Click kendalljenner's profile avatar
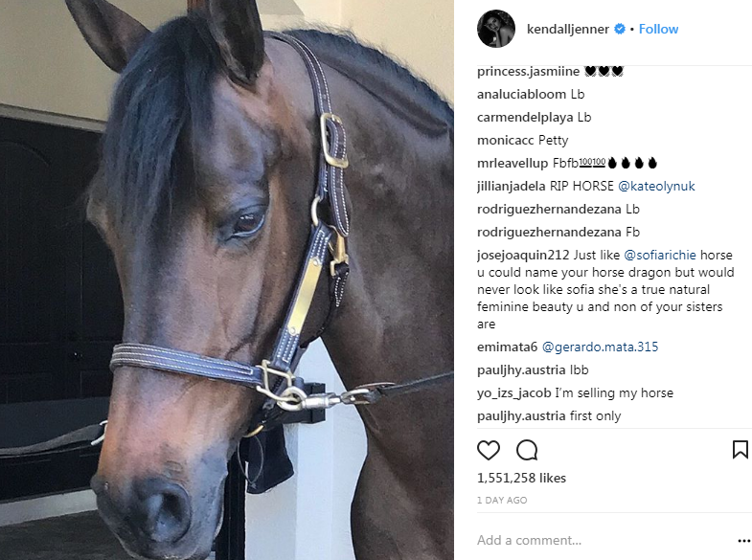Screen dimensions: 752x560 point(496,29)
